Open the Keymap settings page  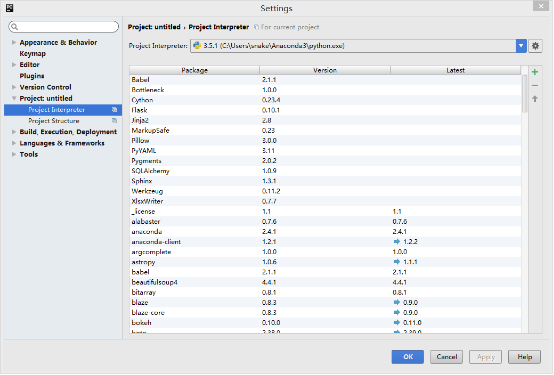tap(33, 54)
